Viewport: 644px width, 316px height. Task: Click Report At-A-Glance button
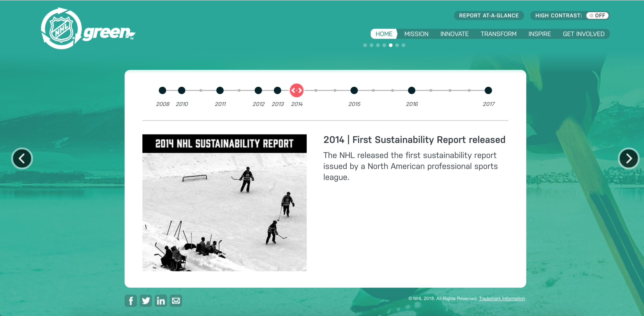[489, 15]
